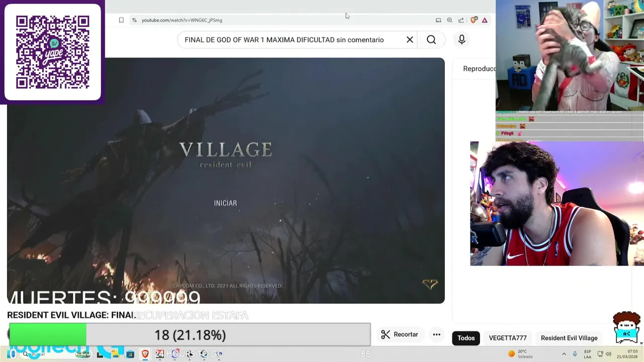Open the ESP LAA language switcher
This screenshot has width=644, height=362.
pos(588,354)
